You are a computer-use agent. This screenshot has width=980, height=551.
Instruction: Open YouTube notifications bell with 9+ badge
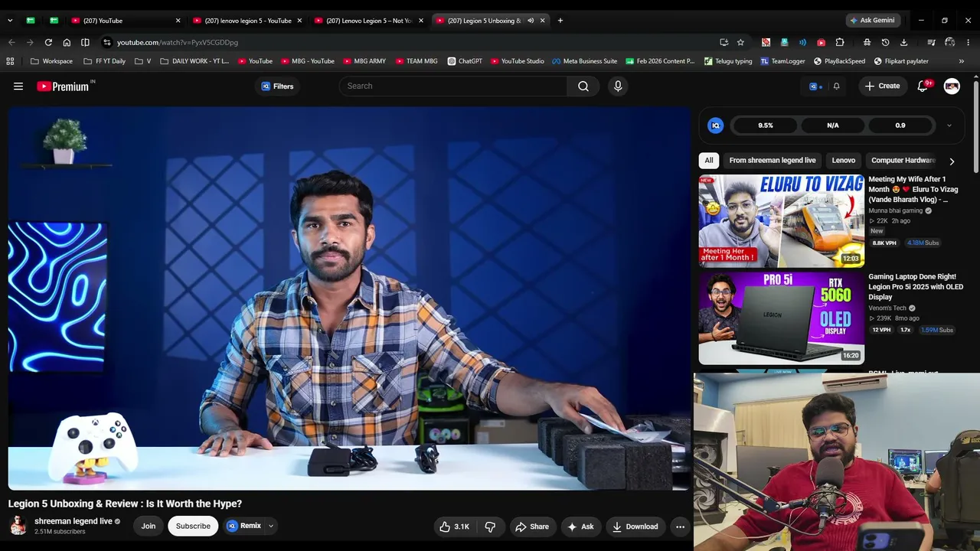click(923, 86)
